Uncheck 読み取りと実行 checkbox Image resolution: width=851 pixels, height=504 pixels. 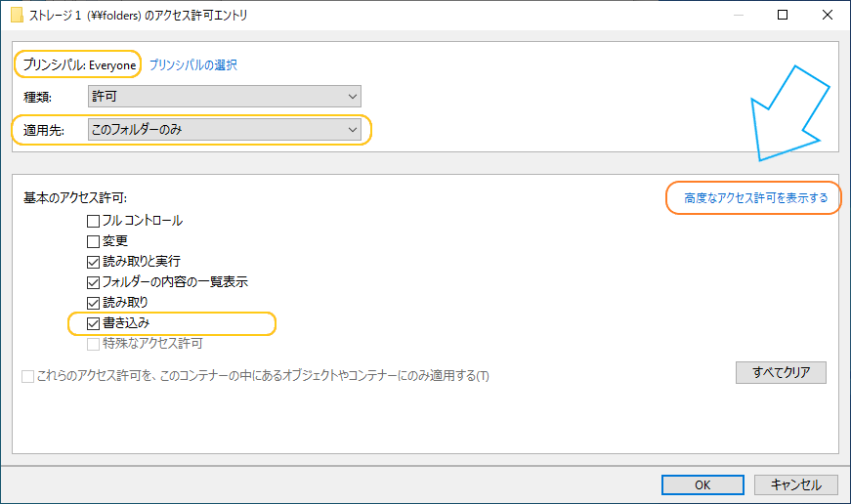click(94, 262)
